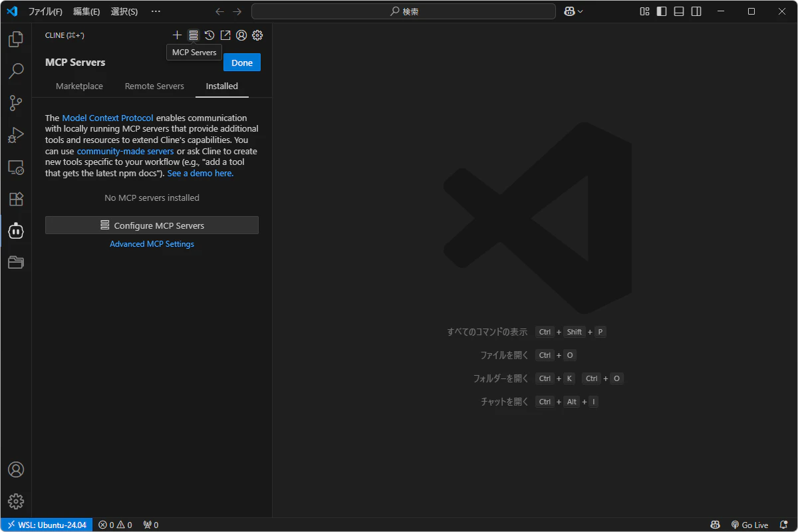Open the Explorer view in activity bar
The height and width of the screenshot is (532, 798).
pyautogui.click(x=16, y=39)
